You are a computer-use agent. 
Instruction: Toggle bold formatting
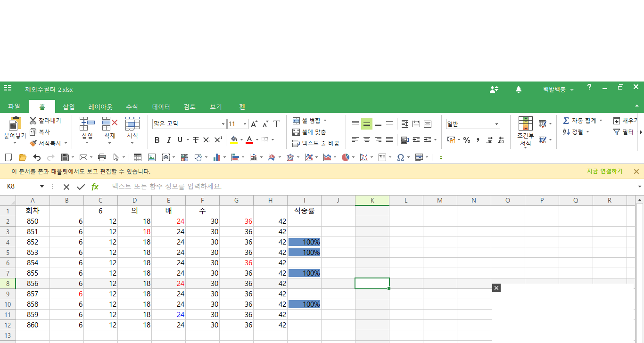click(157, 140)
